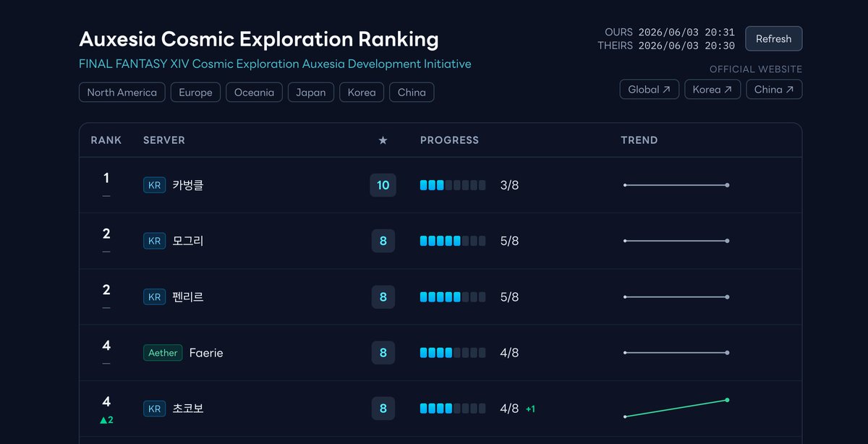Select the 펜리르 server name
Screen dimensions: 868x444
coord(188,296)
